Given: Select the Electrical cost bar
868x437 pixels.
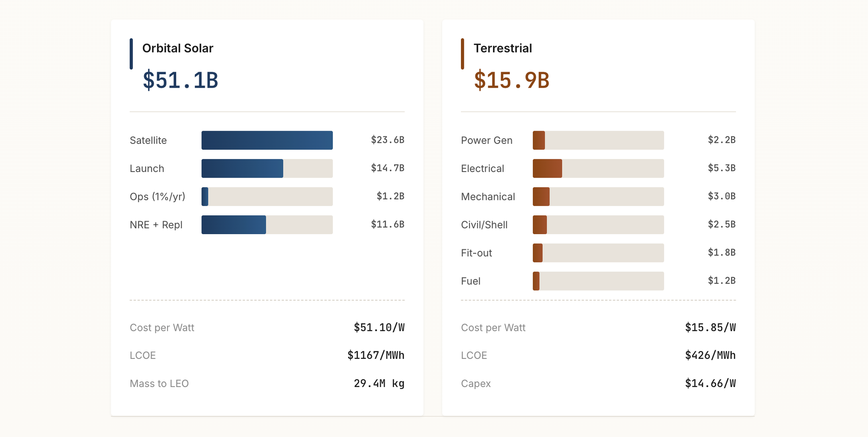Looking at the screenshot, I should pyautogui.click(x=598, y=169).
